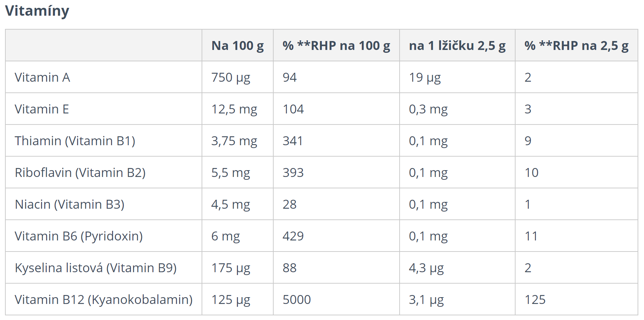This screenshot has height=320, width=644.
Task: Click the Riboflavin (Vitamin B2) cell
Action: [x=80, y=173]
